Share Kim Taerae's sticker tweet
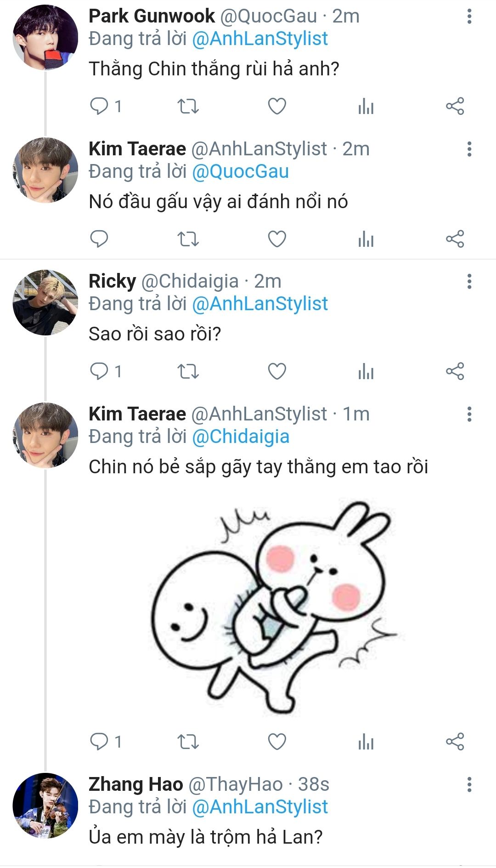Image resolution: width=496 pixels, height=868 pixels. tap(455, 742)
